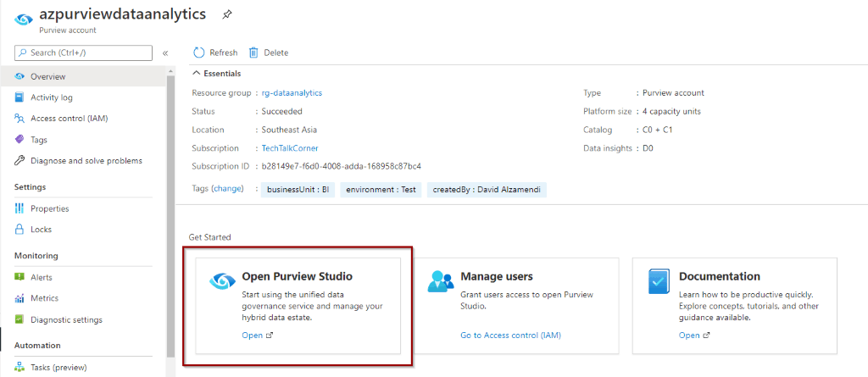Open the TechTalkCorner subscription link

tap(290, 148)
